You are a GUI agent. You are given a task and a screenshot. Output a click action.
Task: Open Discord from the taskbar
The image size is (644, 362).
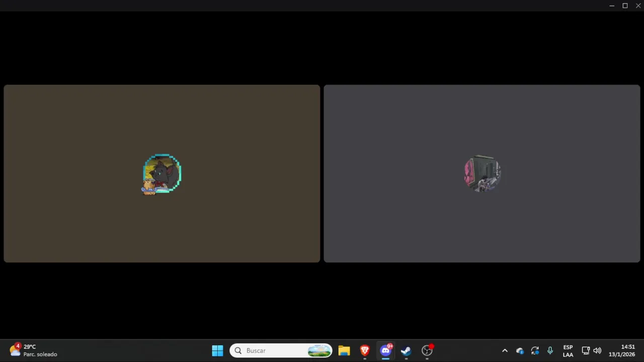click(x=385, y=350)
